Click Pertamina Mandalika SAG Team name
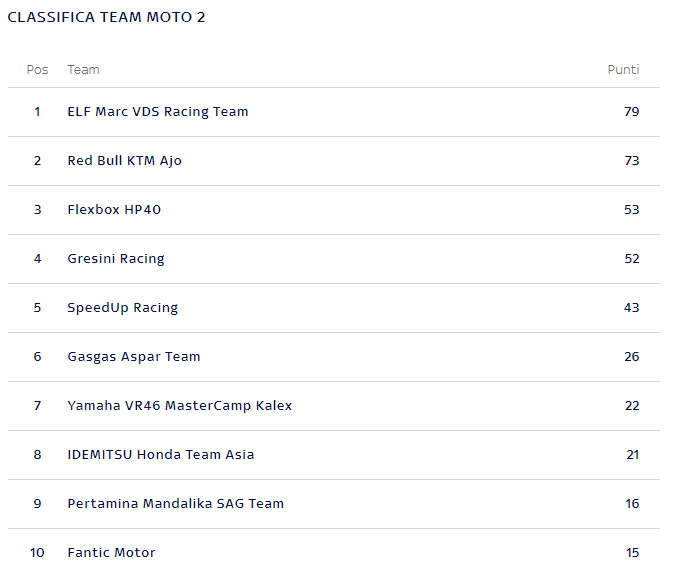The image size is (676, 577). click(176, 504)
